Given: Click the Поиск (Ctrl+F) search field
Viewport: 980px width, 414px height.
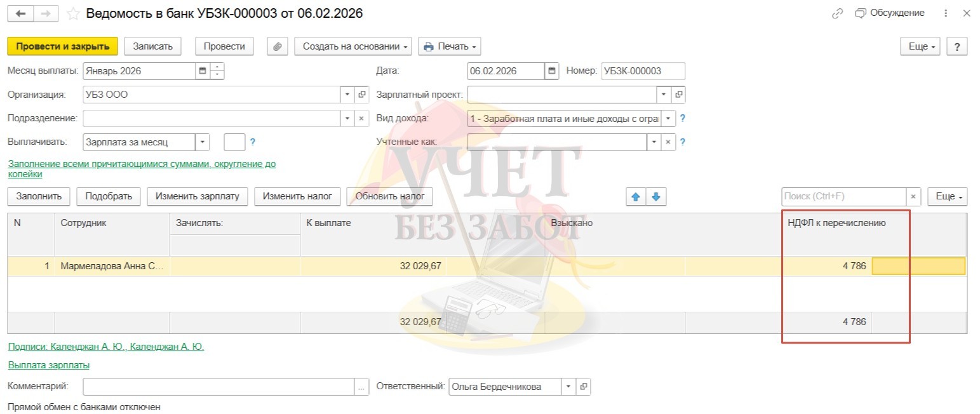Looking at the screenshot, I should pyautogui.click(x=843, y=197).
